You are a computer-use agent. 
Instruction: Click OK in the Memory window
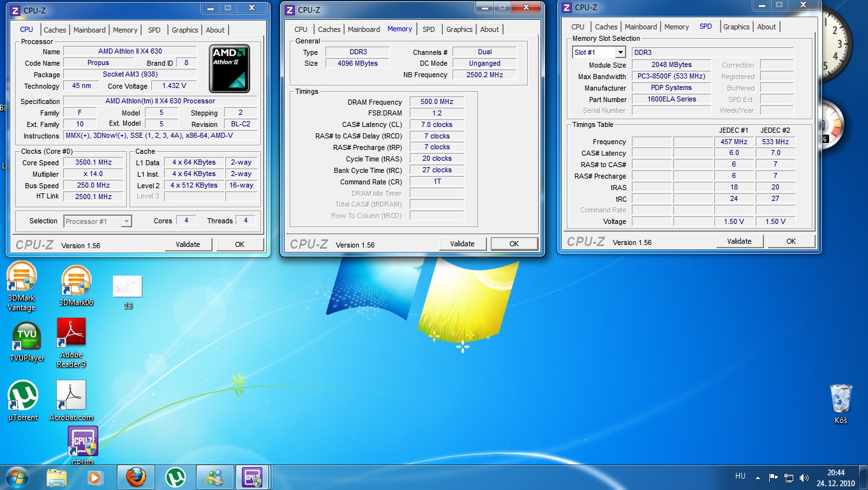point(514,244)
